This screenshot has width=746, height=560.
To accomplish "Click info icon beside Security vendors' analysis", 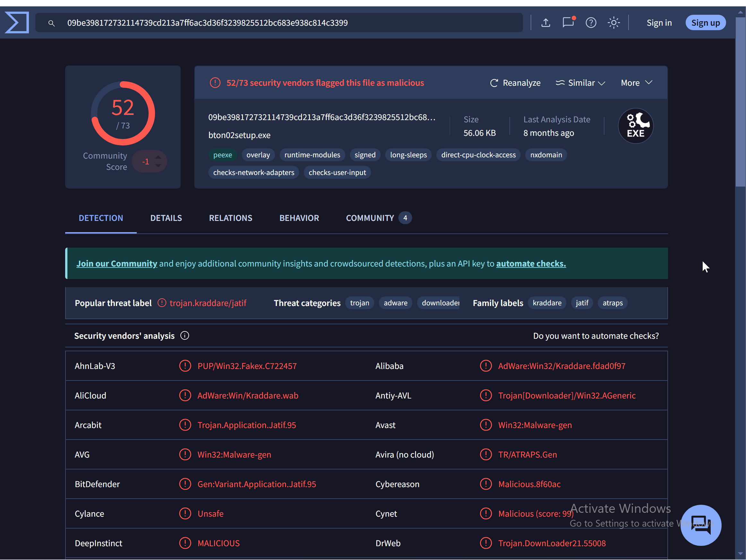I will point(185,335).
